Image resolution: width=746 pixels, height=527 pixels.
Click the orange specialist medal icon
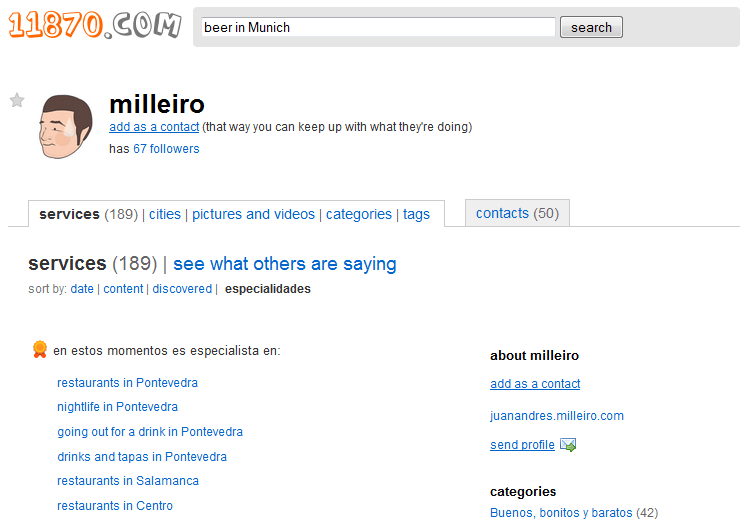coord(40,350)
